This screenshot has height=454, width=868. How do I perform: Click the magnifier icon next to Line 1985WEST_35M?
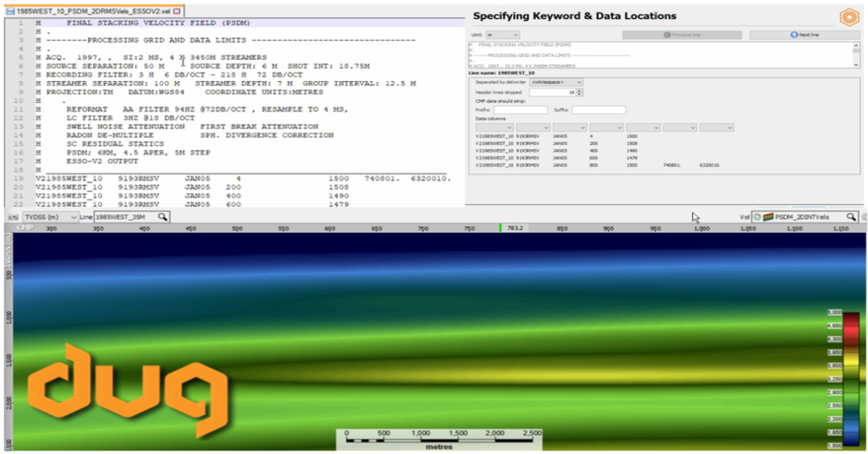162,218
